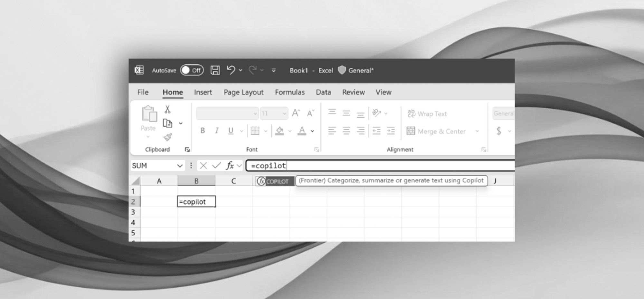Image resolution: width=644 pixels, height=299 pixels.
Task: Click Decrease Indent icon
Action: (376, 130)
